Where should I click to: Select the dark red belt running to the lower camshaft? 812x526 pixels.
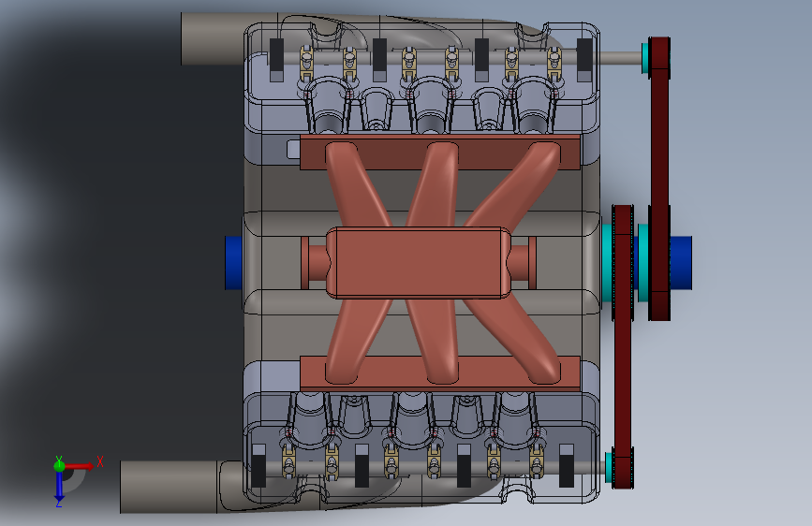[x=623, y=346]
